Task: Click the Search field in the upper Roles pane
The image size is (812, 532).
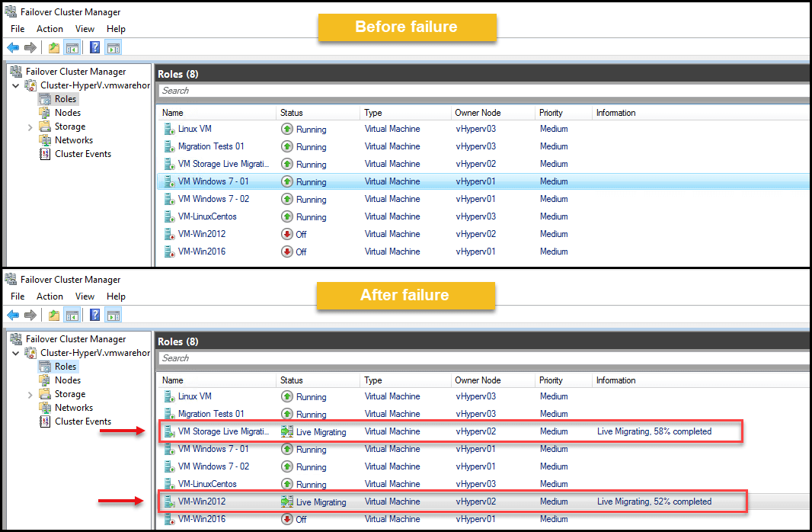Action: 480,91
